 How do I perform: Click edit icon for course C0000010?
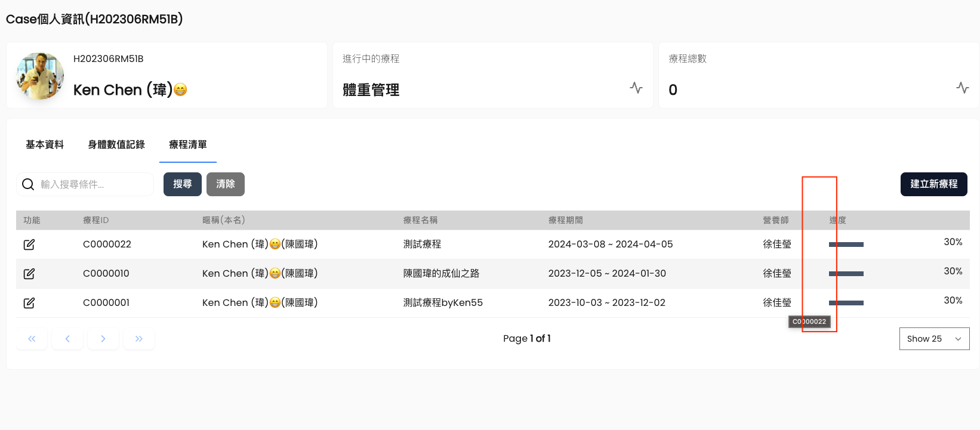click(x=29, y=274)
